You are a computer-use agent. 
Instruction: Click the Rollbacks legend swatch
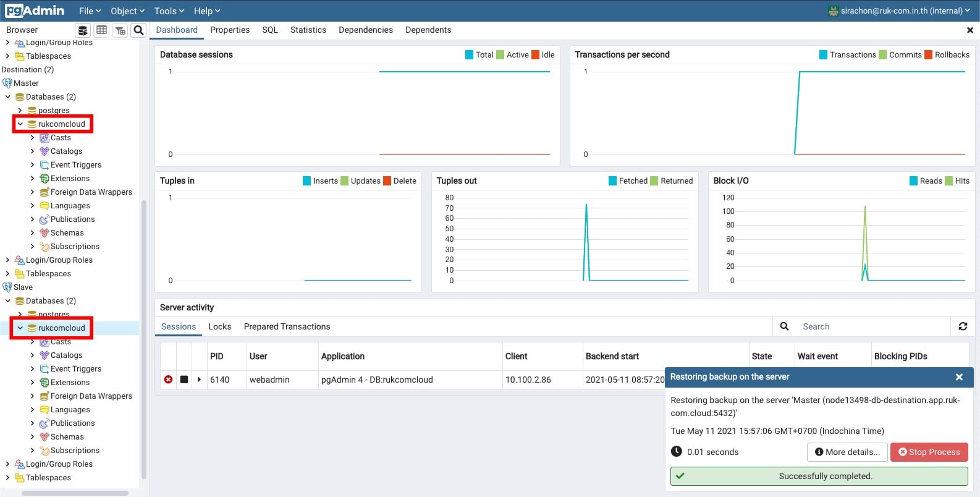tap(928, 54)
